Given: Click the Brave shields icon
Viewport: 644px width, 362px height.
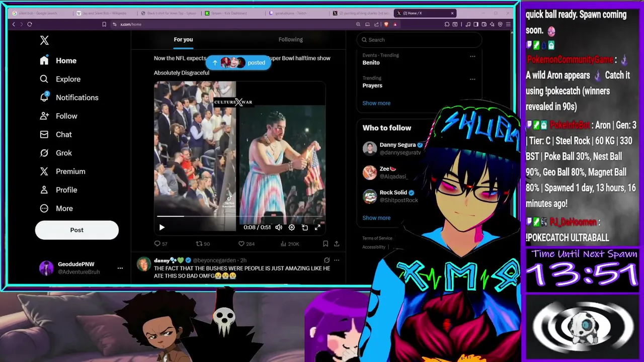Looking at the screenshot, I should (386, 24).
